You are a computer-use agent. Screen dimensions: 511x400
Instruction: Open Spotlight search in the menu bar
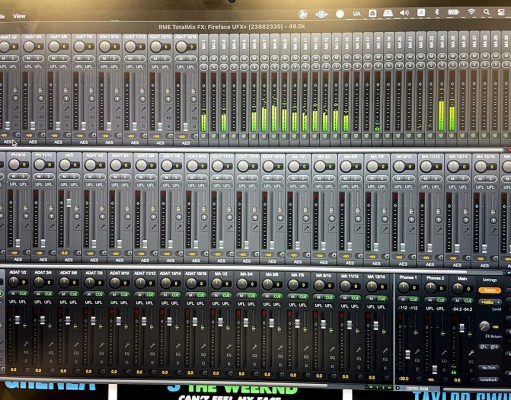point(487,12)
